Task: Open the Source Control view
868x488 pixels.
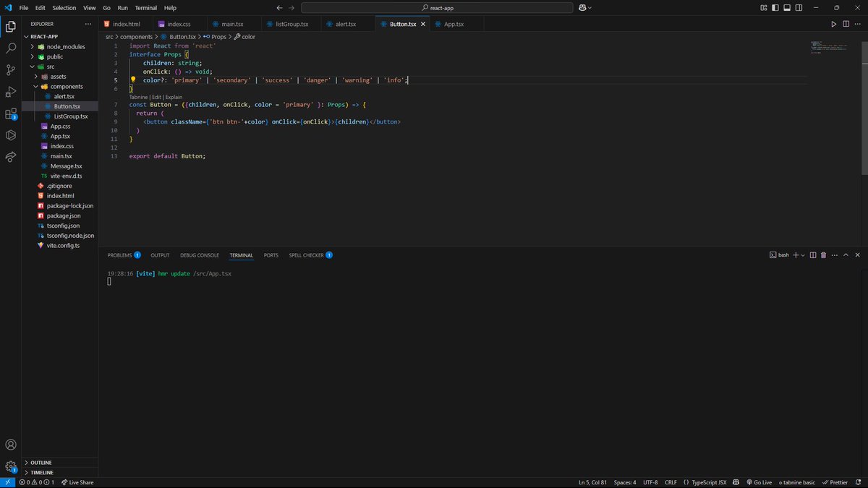Action: (11, 70)
